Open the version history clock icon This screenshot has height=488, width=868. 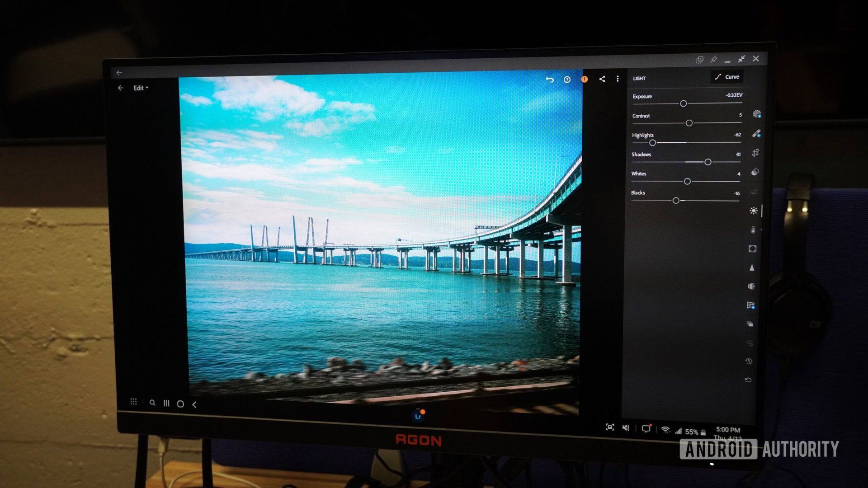click(x=749, y=361)
